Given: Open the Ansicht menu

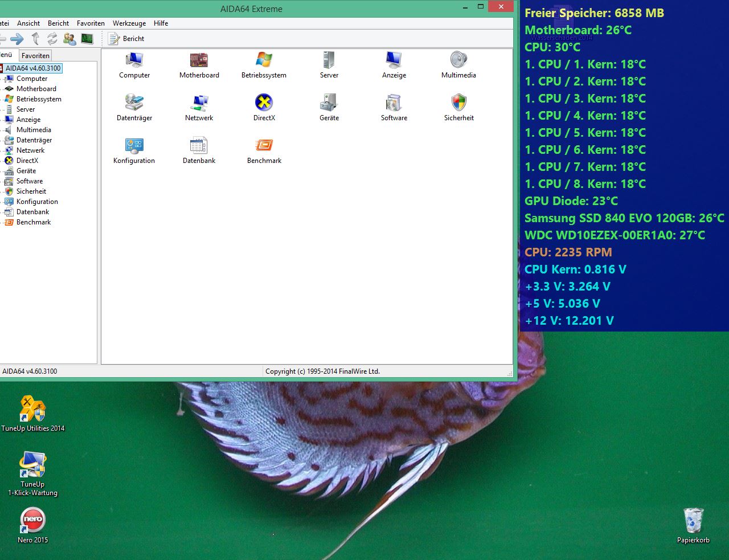Looking at the screenshot, I should point(28,23).
